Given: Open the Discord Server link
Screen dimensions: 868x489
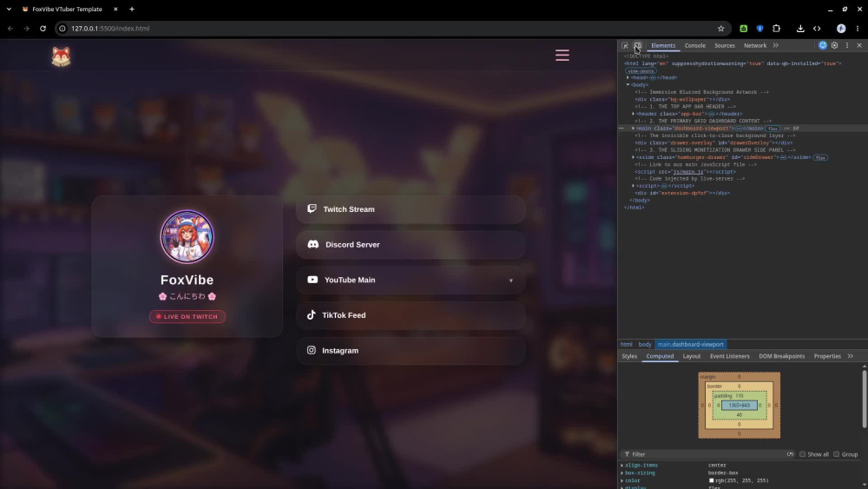Looking at the screenshot, I should pyautogui.click(x=411, y=245).
